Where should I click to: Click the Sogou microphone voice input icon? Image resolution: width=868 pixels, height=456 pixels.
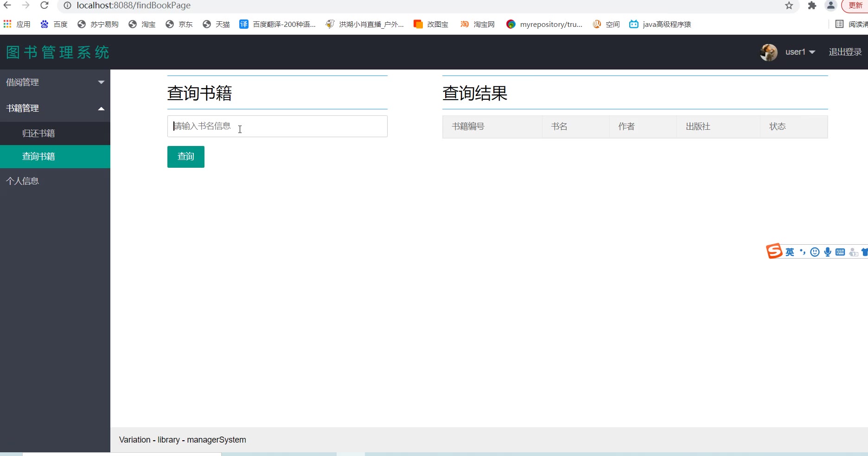(828, 252)
